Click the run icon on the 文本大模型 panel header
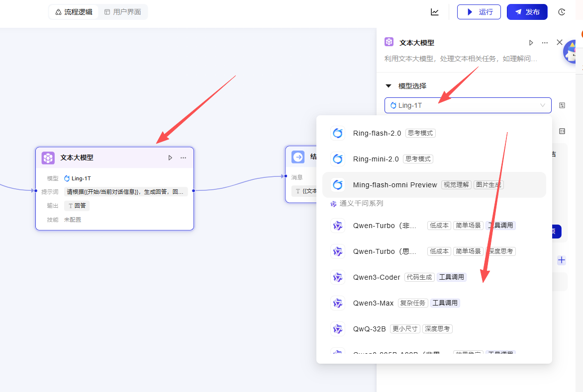Screen dimensions: 583x392 coord(531,43)
